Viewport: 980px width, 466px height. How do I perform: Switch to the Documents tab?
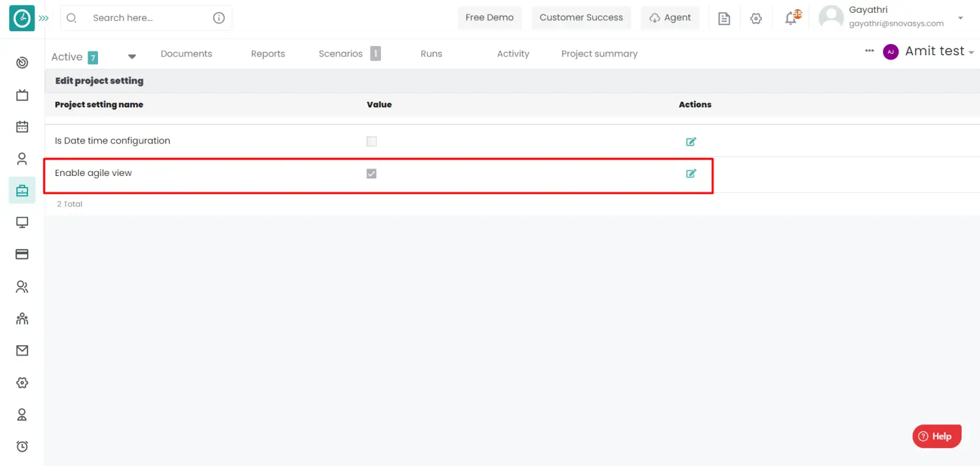point(186,54)
